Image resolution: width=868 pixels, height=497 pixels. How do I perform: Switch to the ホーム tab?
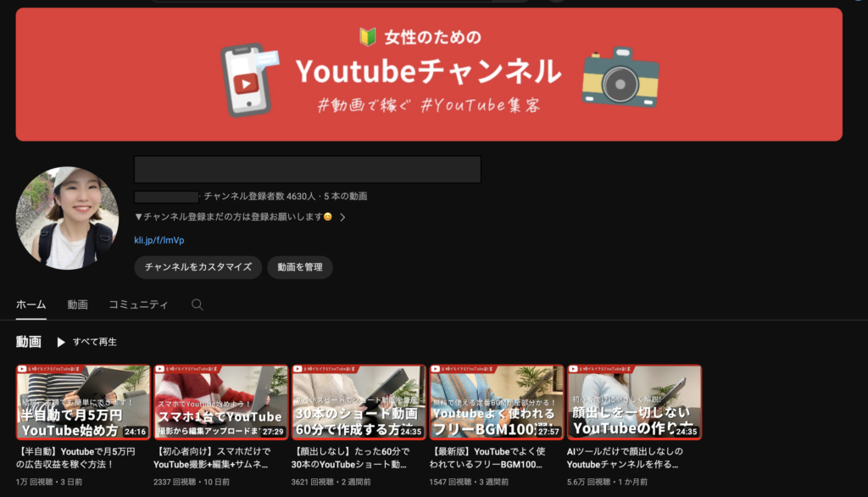click(31, 304)
